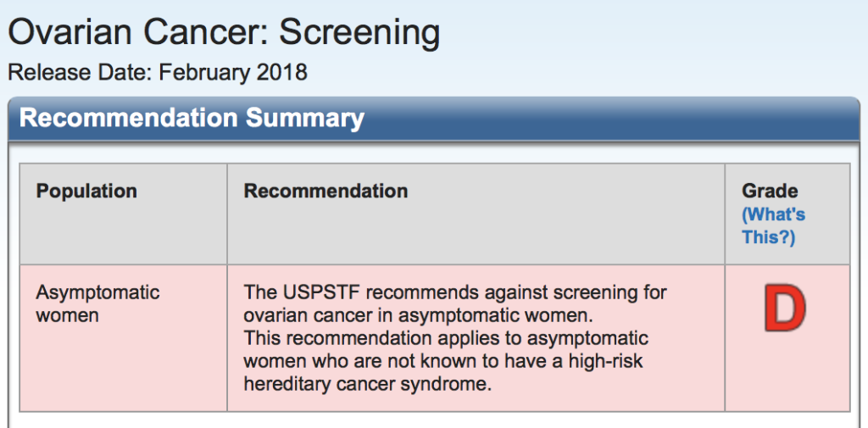Image resolution: width=868 pixels, height=428 pixels.
Task: Click the word "USPSTF" in the recommendation
Action: [x=314, y=293]
